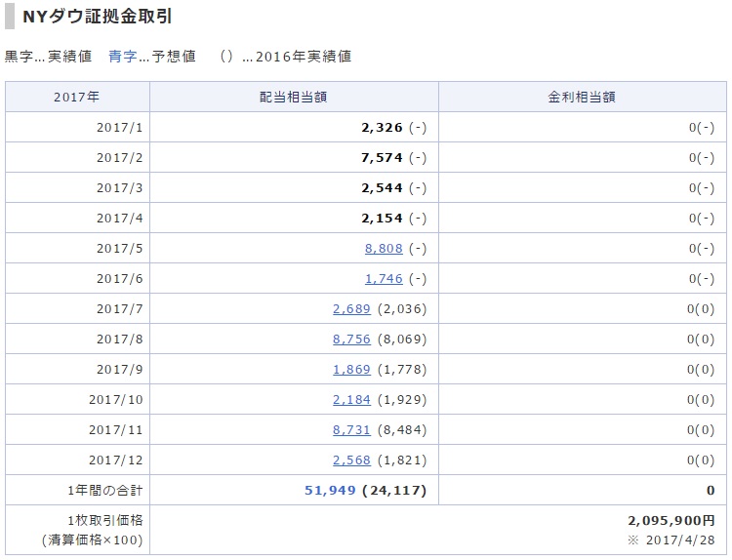The width and height of the screenshot is (732, 560).
Task: Select the 7,574 dividend value for 2017/2
Action: point(382,158)
